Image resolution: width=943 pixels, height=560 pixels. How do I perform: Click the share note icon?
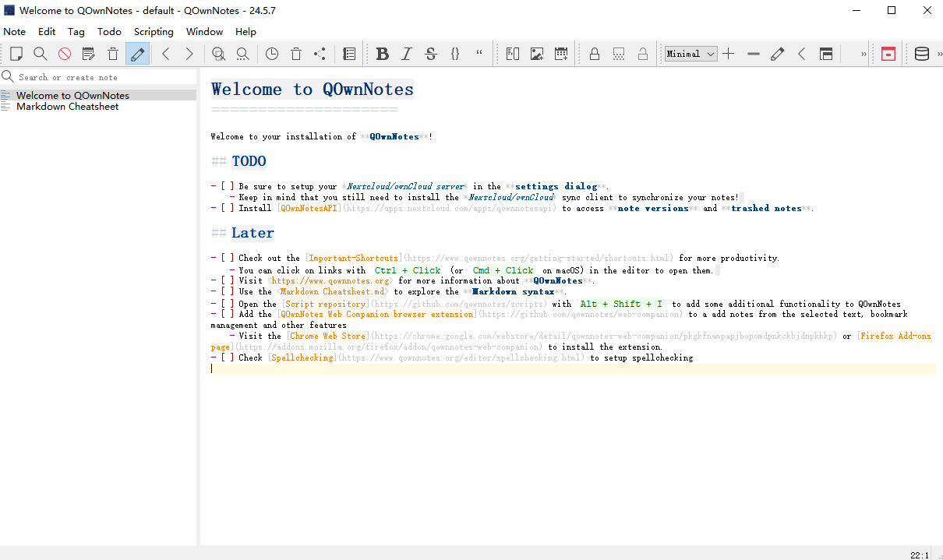(320, 54)
